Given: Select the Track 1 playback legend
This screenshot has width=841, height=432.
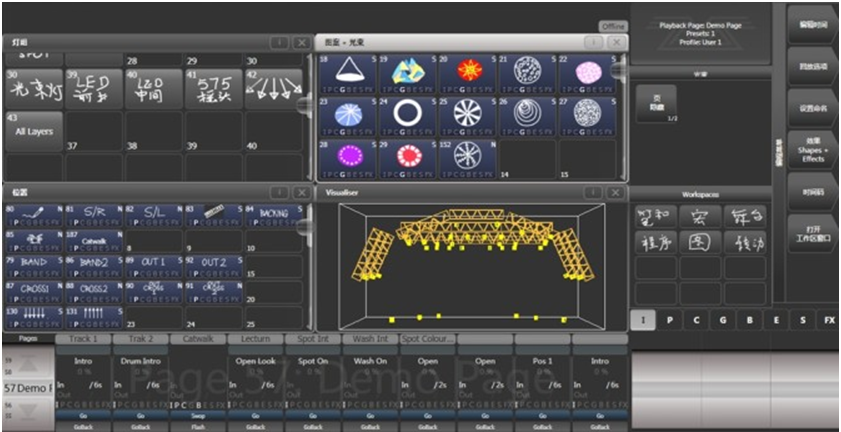Looking at the screenshot, I should click(83, 339).
